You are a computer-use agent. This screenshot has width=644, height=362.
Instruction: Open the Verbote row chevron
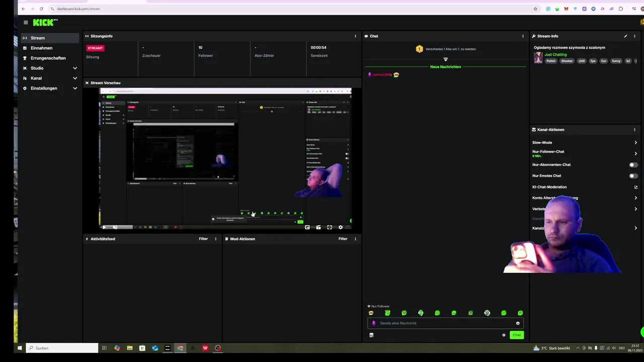(635, 209)
